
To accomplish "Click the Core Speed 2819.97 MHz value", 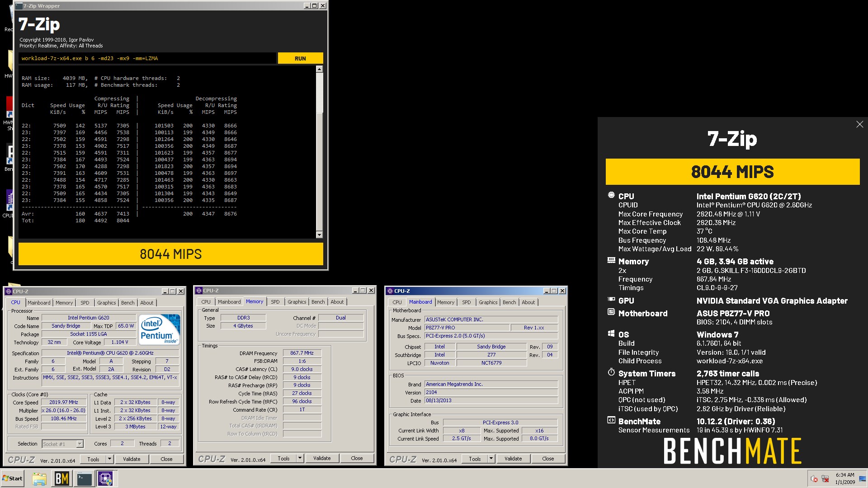I will click(64, 402).
